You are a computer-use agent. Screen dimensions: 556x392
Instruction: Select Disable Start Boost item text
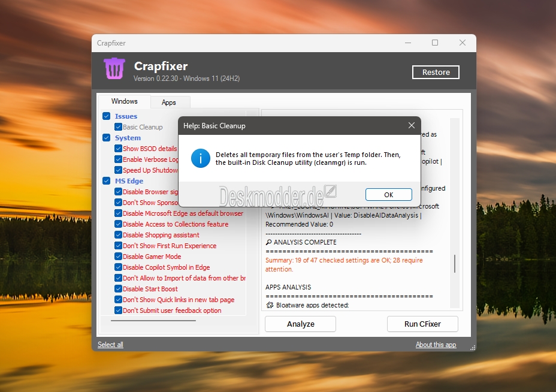click(150, 289)
